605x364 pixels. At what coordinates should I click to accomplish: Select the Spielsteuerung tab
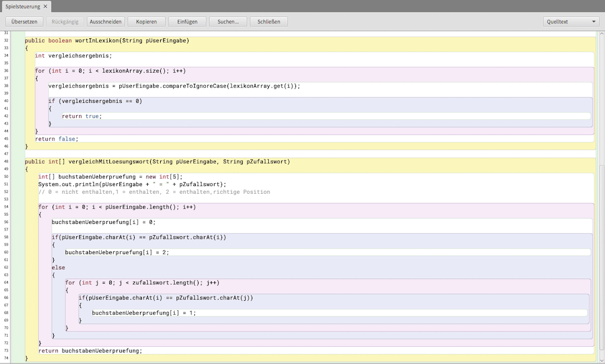coord(22,6)
